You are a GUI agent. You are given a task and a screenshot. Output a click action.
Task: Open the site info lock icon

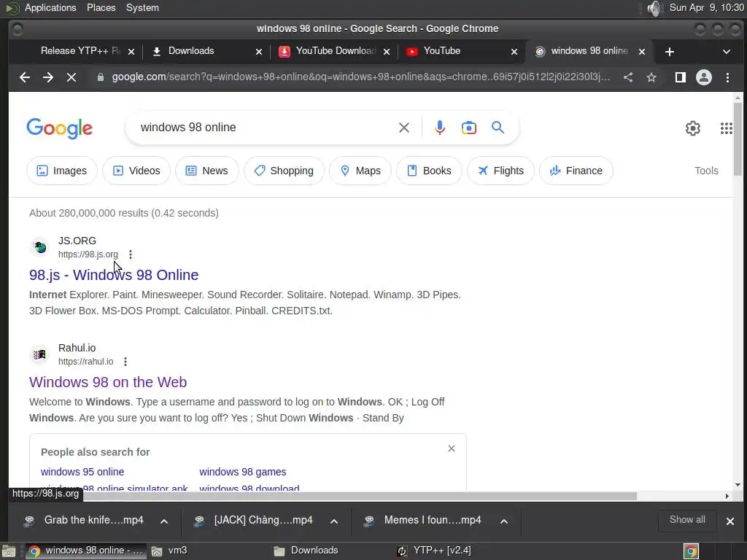point(101,77)
